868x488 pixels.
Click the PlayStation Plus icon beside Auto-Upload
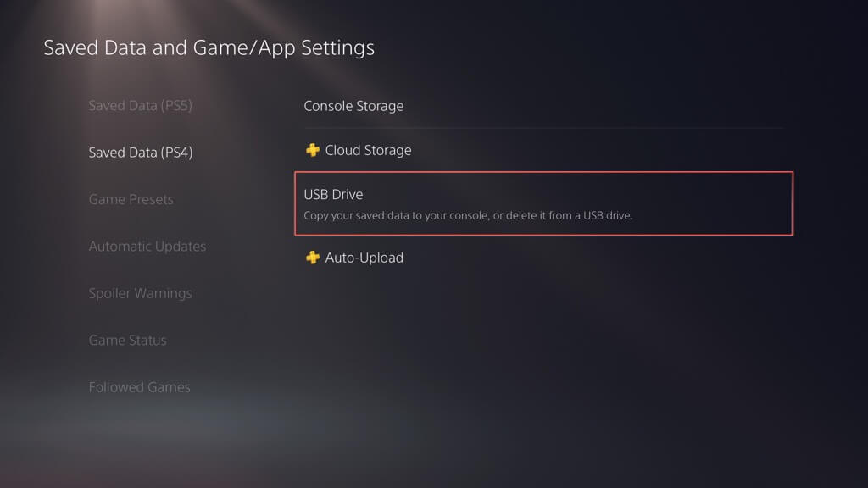click(313, 258)
